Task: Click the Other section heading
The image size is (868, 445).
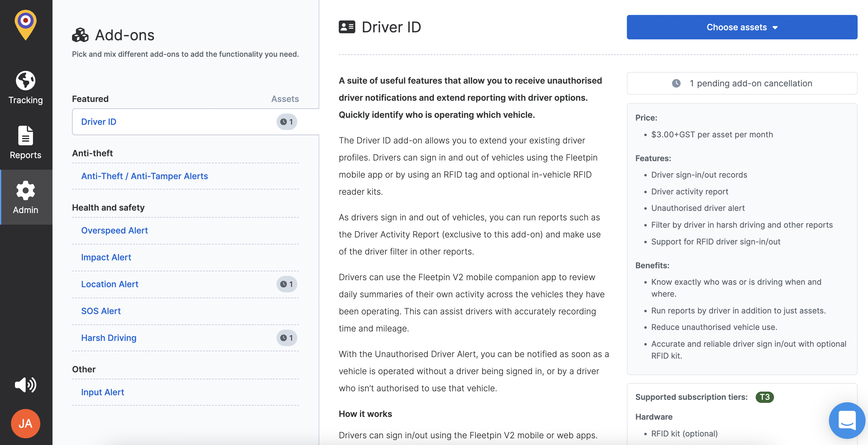Action: (84, 369)
